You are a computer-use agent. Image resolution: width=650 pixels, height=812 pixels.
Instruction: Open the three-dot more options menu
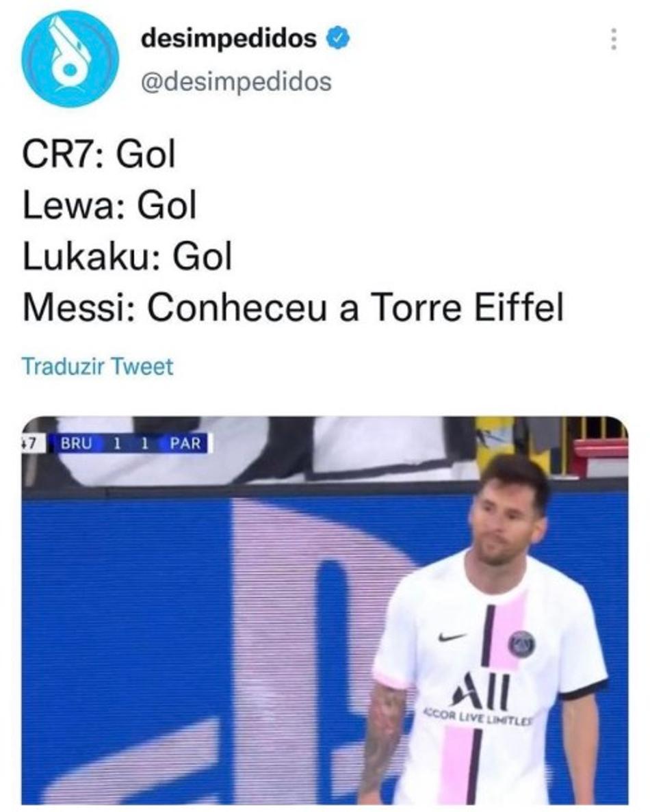(x=614, y=39)
